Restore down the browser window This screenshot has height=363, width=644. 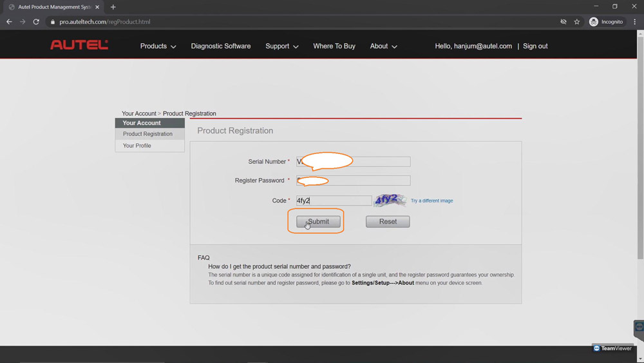615,6
